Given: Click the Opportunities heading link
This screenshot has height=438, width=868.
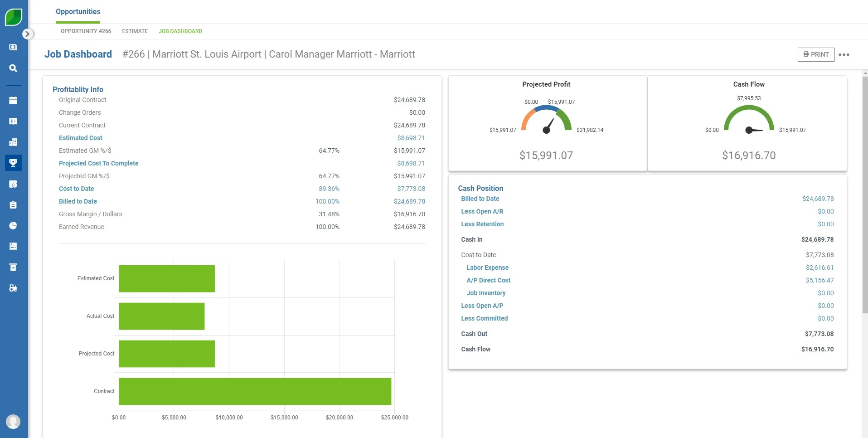Looking at the screenshot, I should tap(78, 11).
